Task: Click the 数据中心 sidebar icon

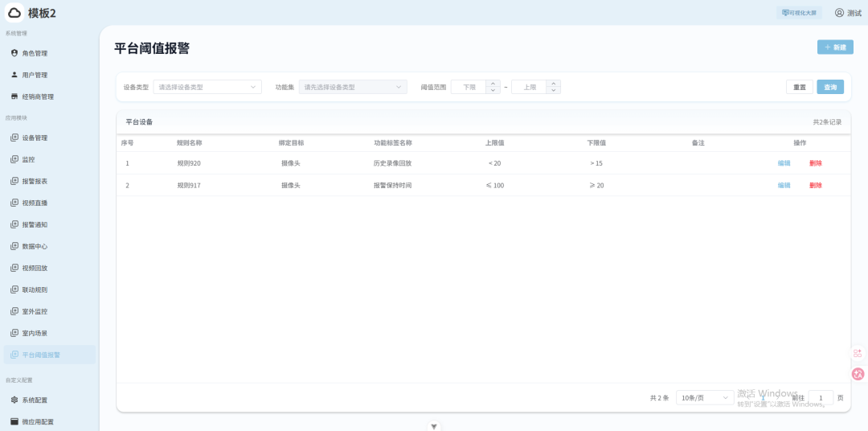Action: [x=14, y=246]
